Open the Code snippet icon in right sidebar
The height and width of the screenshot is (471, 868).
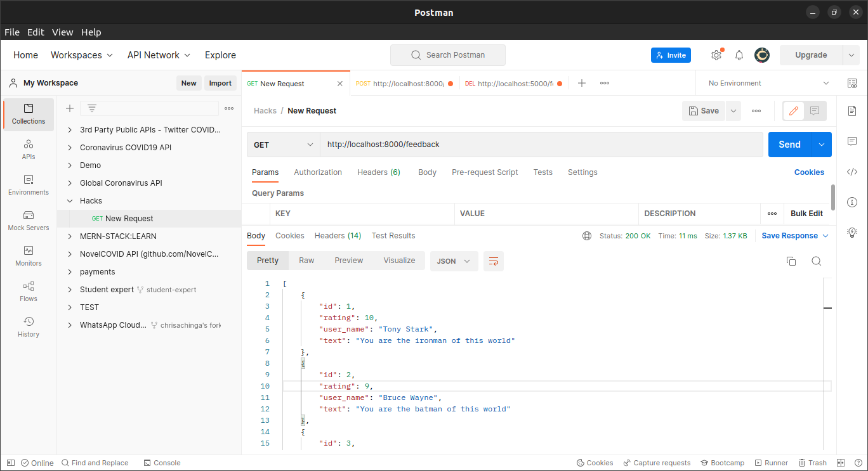click(x=852, y=171)
